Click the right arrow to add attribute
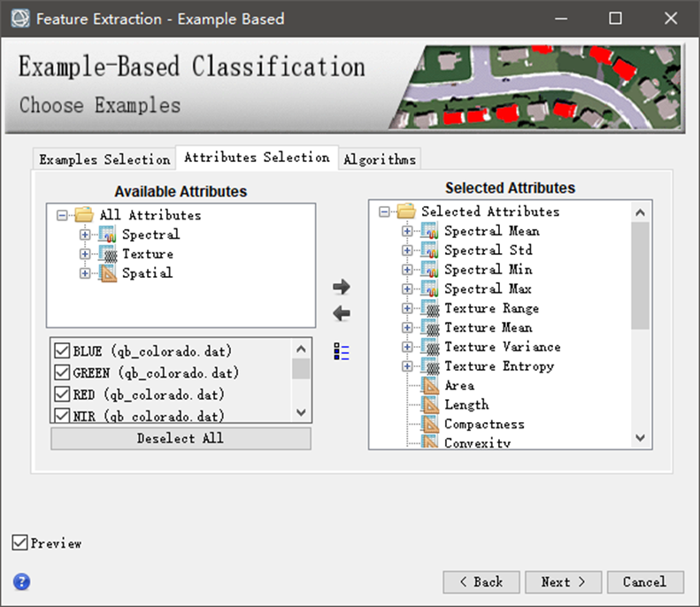 click(x=342, y=287)
